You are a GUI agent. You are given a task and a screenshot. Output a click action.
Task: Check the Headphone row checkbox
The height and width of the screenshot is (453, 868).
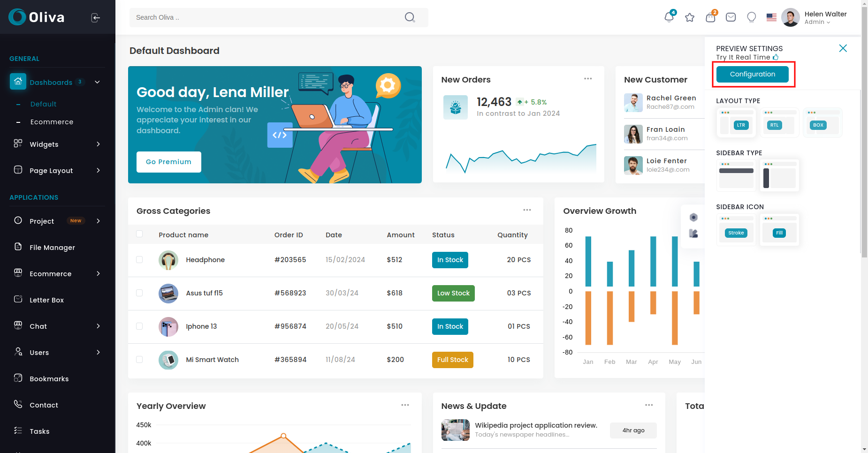(139, 259)
